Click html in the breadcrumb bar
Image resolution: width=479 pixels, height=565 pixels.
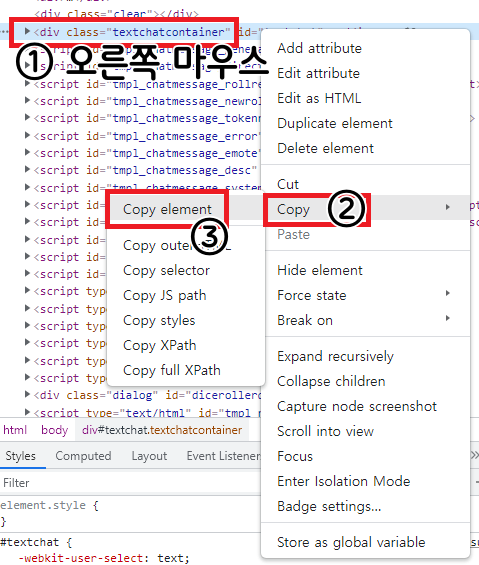15,430
